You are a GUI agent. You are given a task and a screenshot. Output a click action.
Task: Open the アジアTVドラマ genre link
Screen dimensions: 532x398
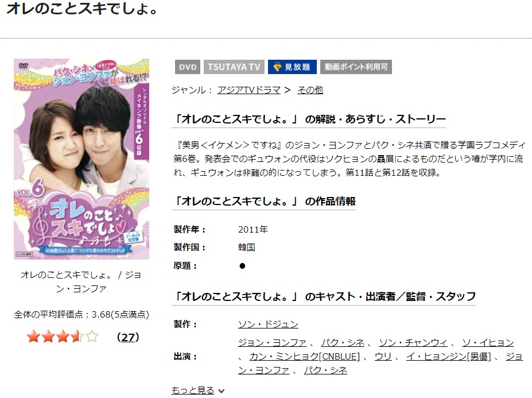point(249,90)
